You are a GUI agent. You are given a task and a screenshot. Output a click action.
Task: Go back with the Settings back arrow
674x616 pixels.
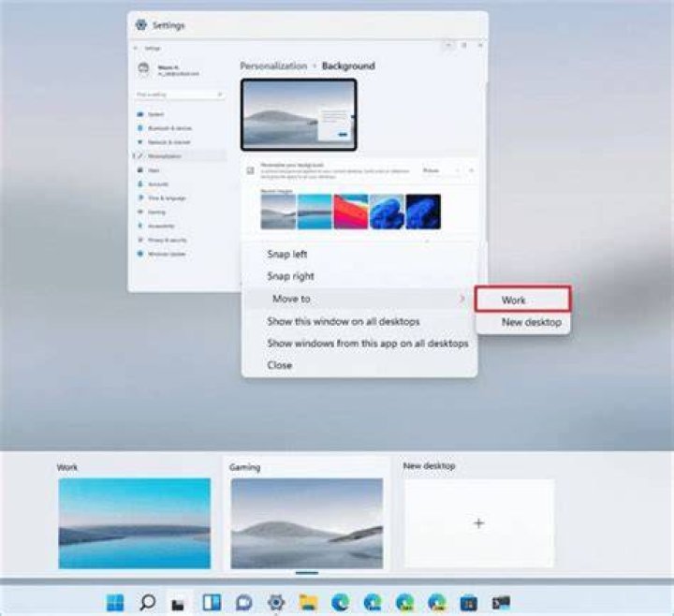(x=136, y=48)
